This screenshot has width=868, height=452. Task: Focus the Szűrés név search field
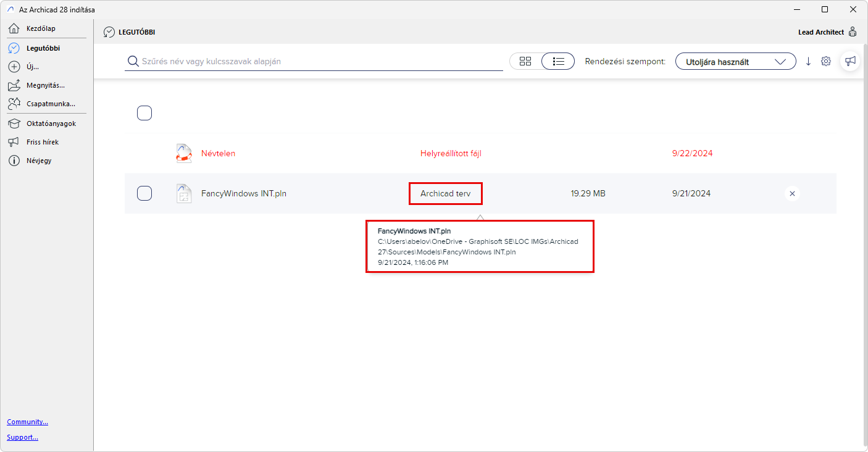coord(314,61)
